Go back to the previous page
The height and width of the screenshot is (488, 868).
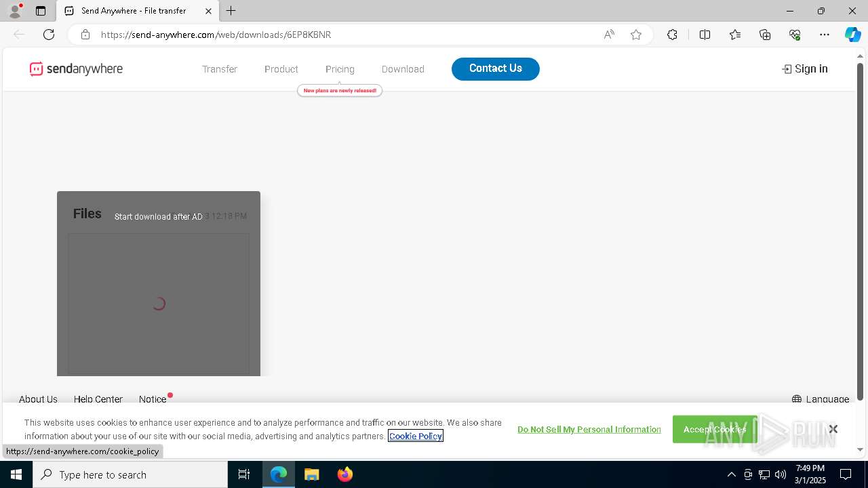point(19,35)
